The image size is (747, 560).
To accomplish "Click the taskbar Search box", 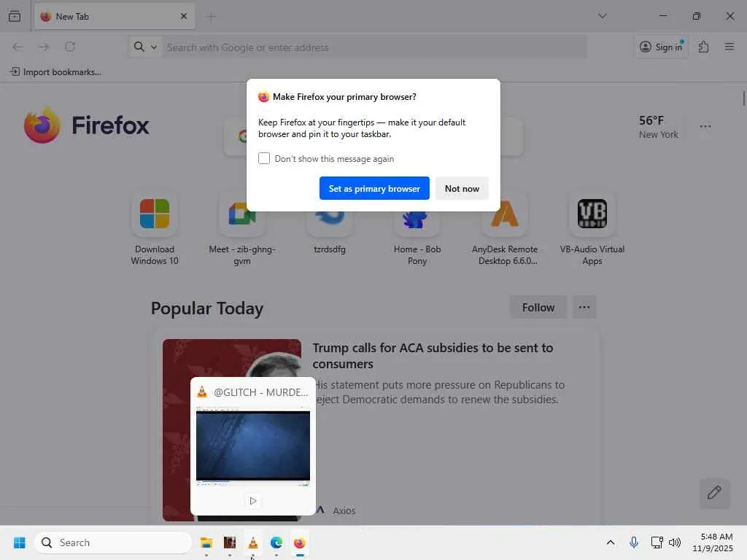I will (x=113, y=542).
